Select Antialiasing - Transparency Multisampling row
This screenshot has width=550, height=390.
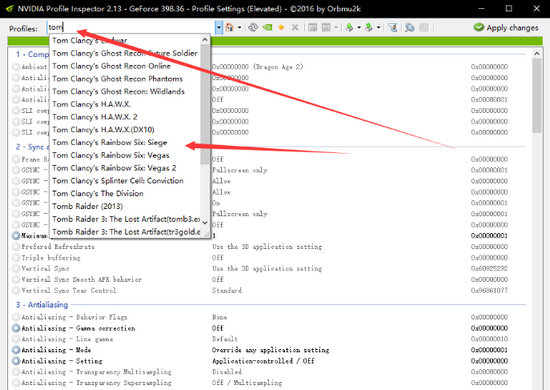[269, 372]
